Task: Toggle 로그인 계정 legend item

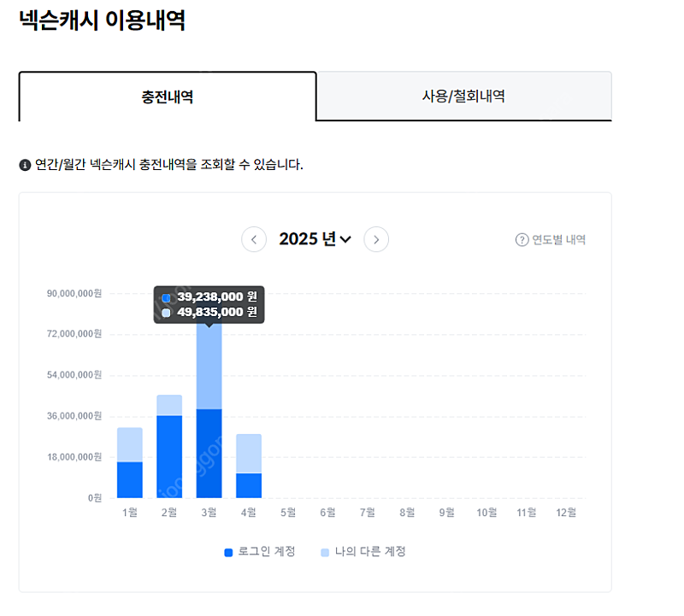Action: pyautogui.click(x=260, y=551)
